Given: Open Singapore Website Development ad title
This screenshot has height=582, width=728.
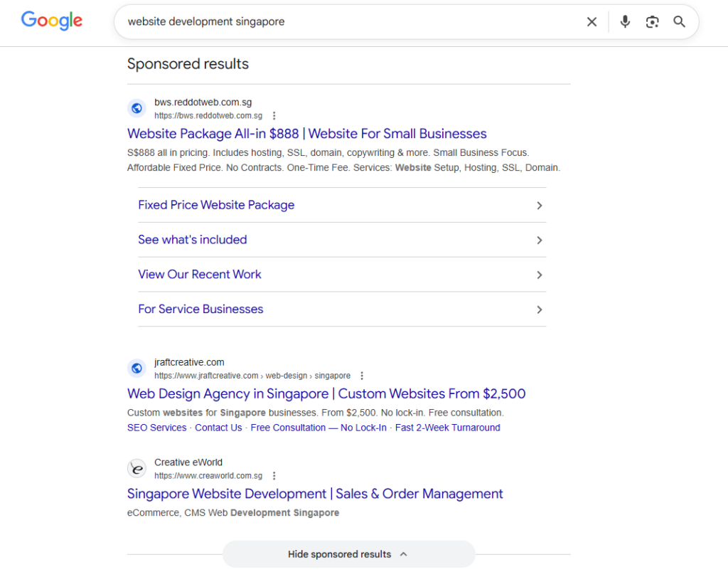Looking at the screenshot, I should pyautogui.click(x=315, y=494).
